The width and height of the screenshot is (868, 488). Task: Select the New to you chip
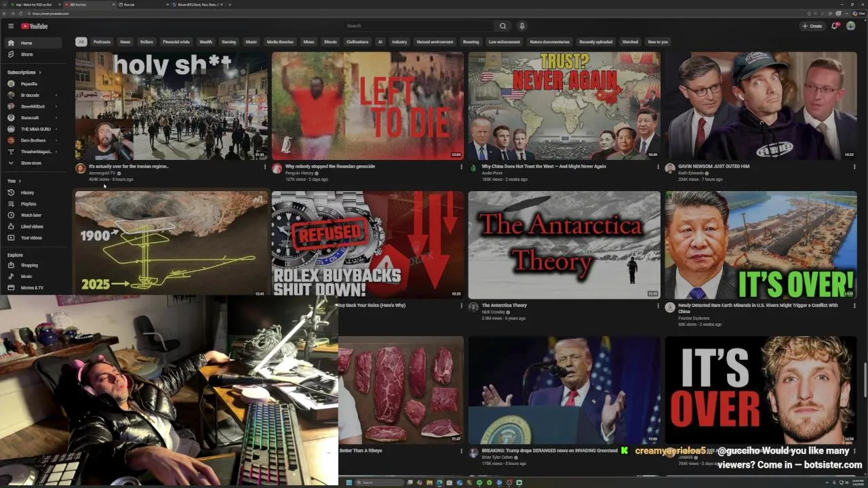(658, 42)
